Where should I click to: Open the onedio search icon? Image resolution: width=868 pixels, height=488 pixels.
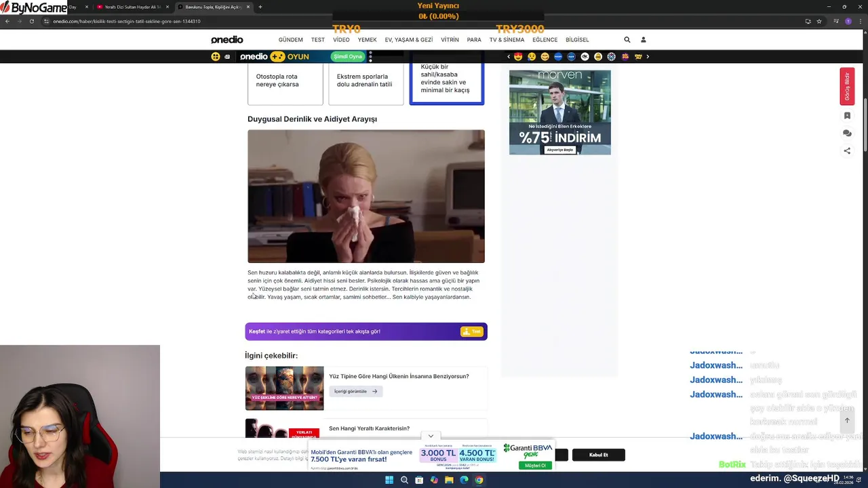[x=627, y=39]
